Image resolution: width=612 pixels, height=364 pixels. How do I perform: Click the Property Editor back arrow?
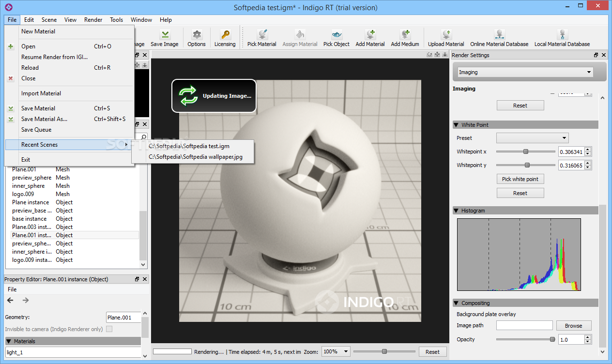point(10,301)
